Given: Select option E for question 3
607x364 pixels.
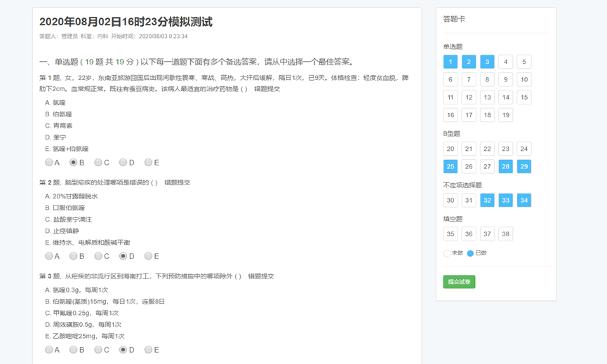Looking at the screenshot, I should point(148,349).
